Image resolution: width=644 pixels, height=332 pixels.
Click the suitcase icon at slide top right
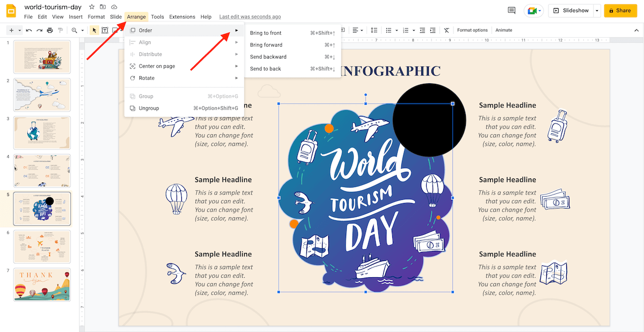557,126
